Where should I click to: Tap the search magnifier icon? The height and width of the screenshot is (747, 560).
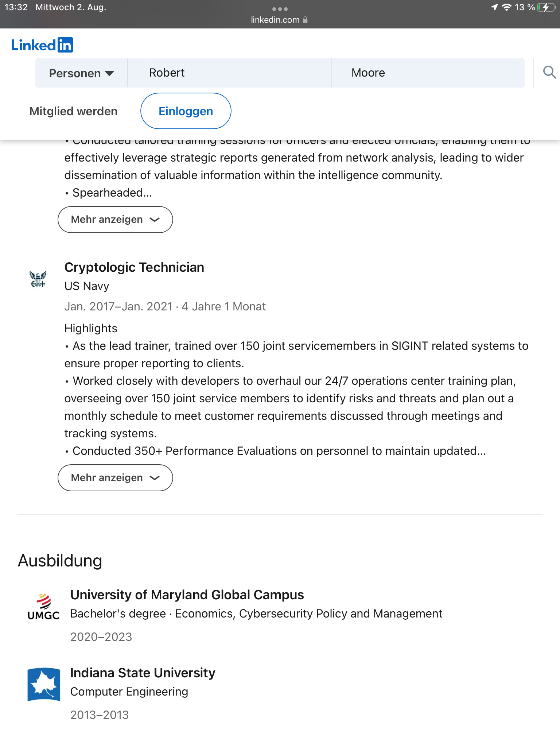[549, 73]
